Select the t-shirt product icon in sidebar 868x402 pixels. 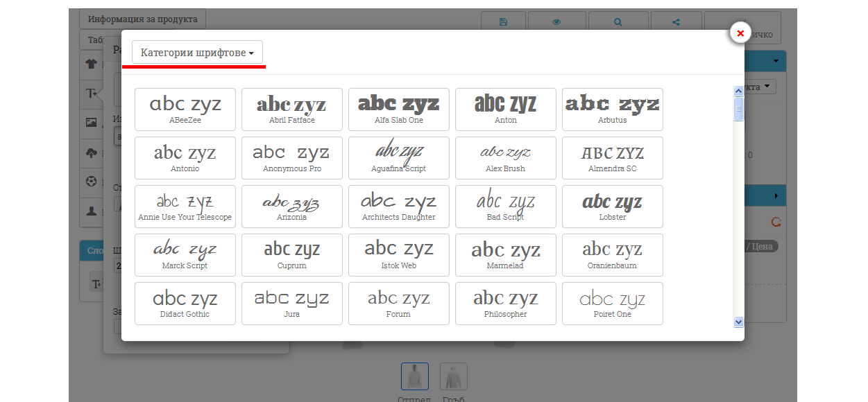(x=91, y=64)
